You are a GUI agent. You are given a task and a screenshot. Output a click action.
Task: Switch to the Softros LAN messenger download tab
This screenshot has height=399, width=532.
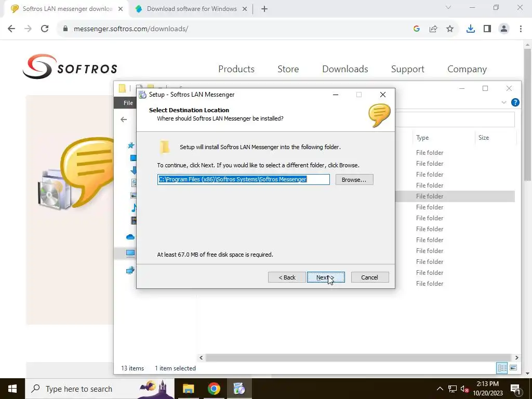point(66,9)
